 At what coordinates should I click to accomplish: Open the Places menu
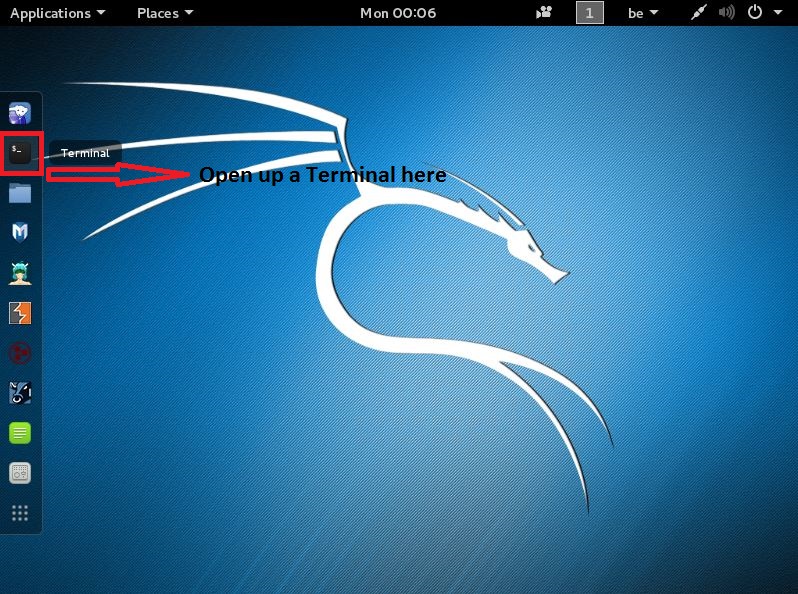click(x=165, y=13)
